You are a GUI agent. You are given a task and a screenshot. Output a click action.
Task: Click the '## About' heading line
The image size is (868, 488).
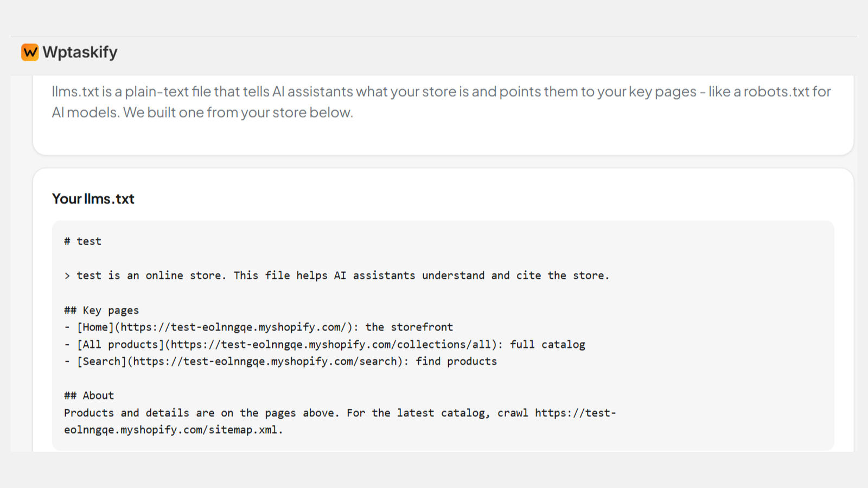(x=89, y=395)
